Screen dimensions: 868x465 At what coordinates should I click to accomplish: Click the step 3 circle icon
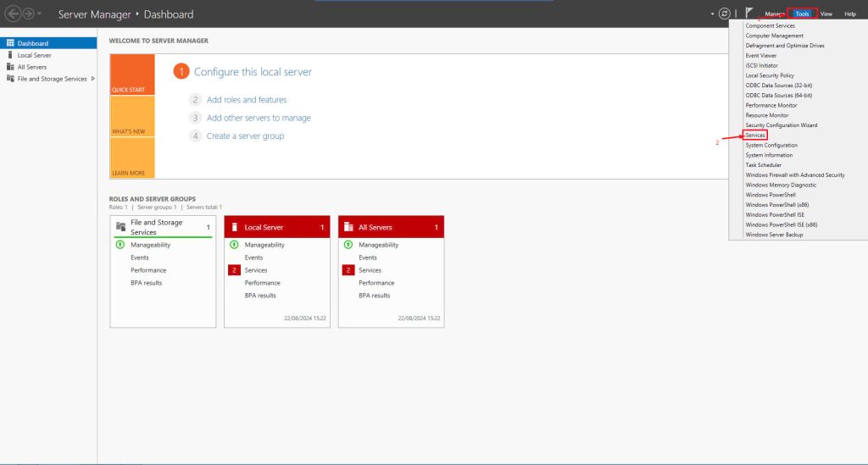[195, 118]
